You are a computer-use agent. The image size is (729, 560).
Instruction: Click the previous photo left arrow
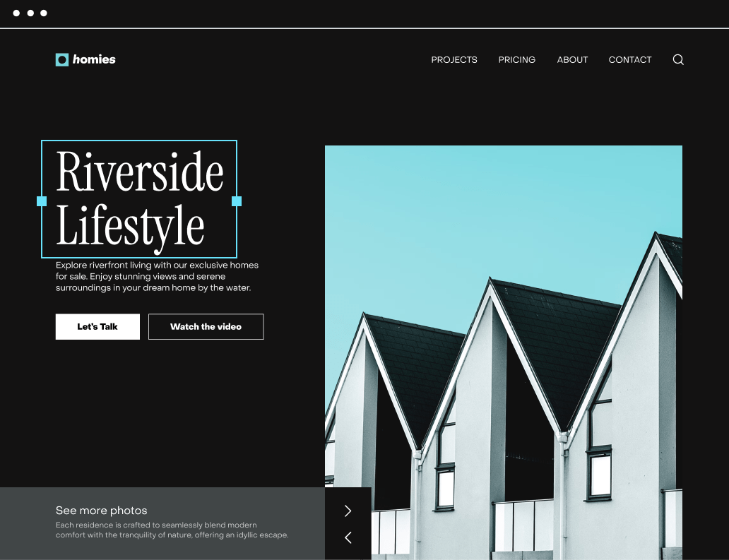[x=348, y=537]
